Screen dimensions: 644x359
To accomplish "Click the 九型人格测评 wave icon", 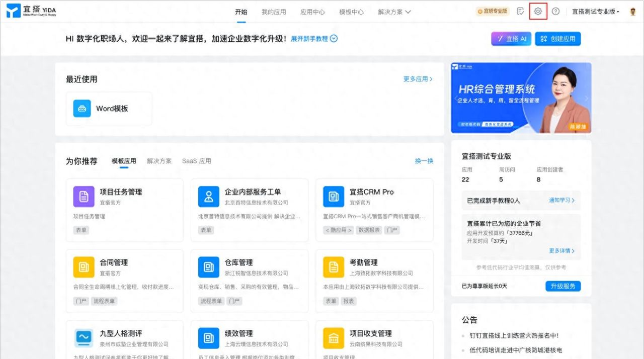I will coord(84,338).
